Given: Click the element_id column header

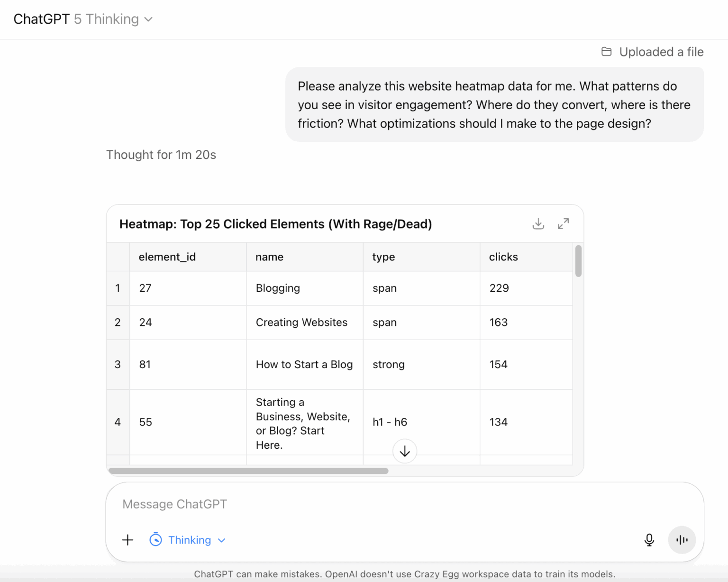Looking at the screenshot, I should click(x=167, y=257).
